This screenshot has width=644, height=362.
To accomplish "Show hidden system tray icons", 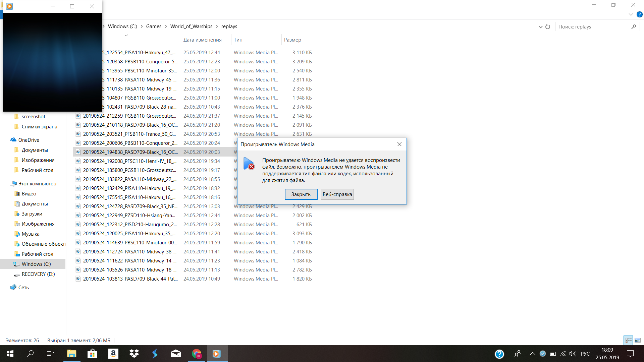I will (532, 354).
